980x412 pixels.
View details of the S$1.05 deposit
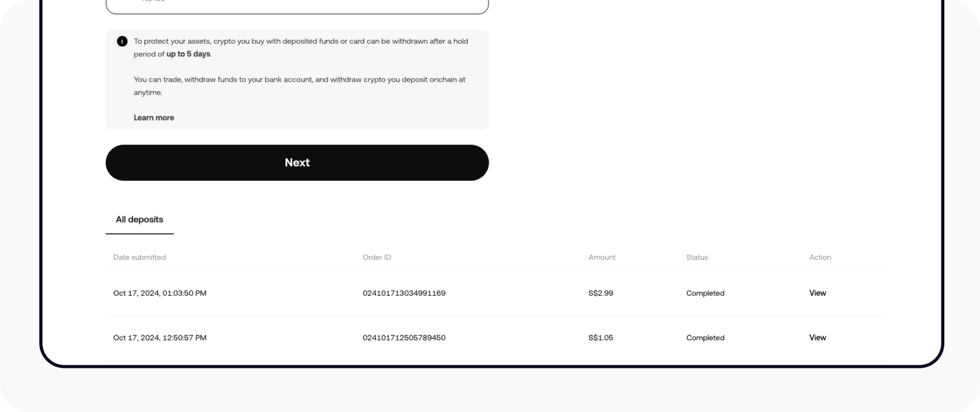click(818, 338)
